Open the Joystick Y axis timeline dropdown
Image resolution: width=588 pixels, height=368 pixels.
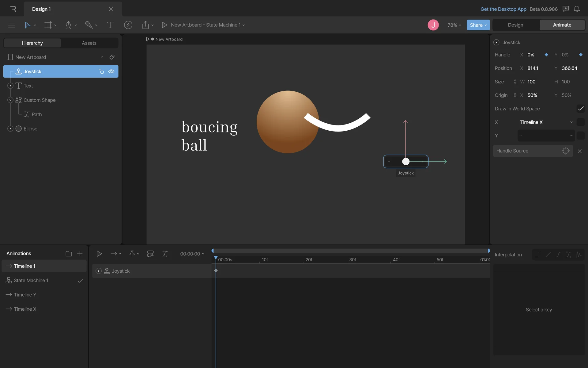point(546,136)
